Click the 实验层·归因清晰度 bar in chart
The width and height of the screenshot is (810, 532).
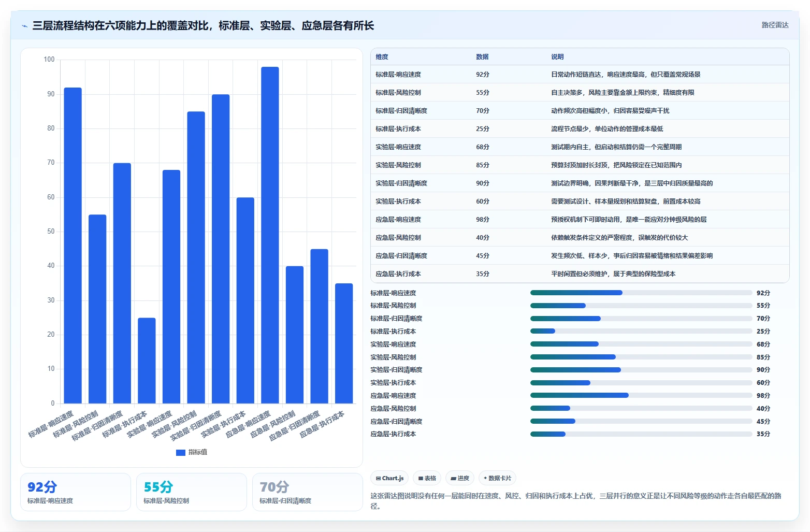click(221, 249)
